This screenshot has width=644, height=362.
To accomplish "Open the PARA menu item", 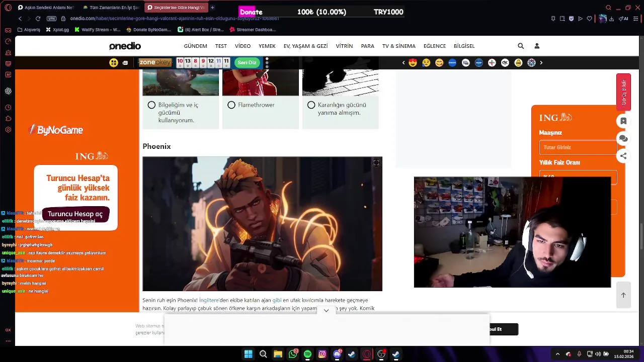I will point(367,46).
